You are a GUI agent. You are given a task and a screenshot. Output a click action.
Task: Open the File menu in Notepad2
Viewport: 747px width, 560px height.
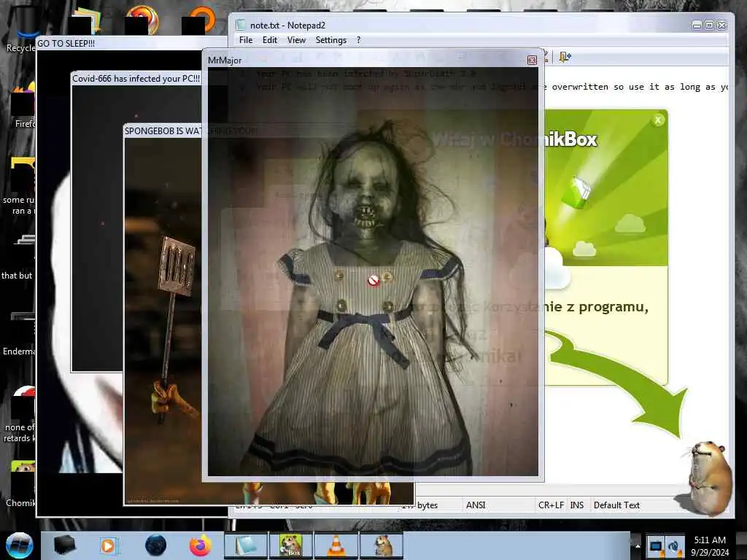click(246, 40)
